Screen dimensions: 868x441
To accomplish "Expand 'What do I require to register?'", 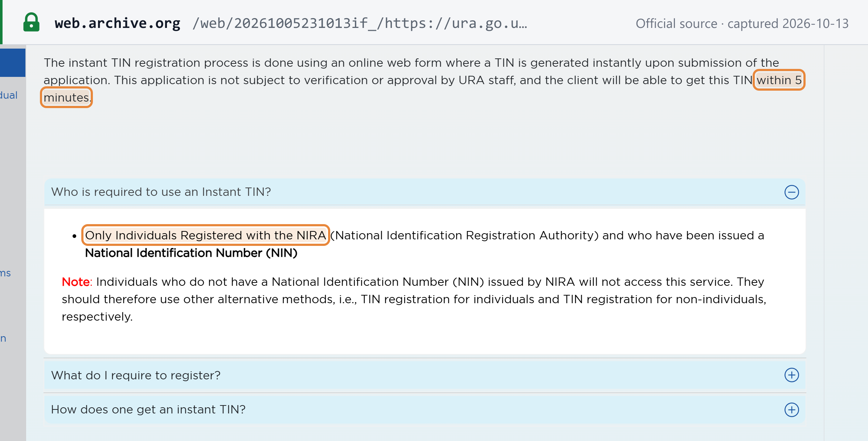I will [x=425, y=375].
